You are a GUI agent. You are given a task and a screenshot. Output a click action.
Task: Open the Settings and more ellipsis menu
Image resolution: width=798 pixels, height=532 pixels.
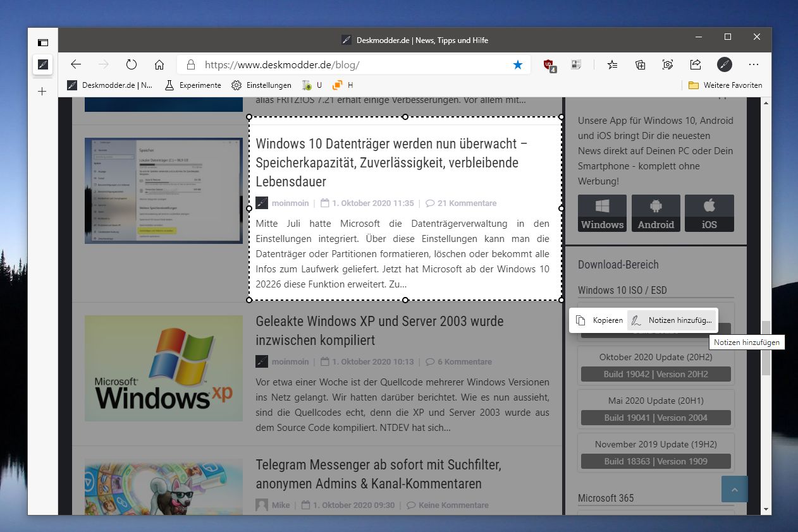click(x=754, y=64)
